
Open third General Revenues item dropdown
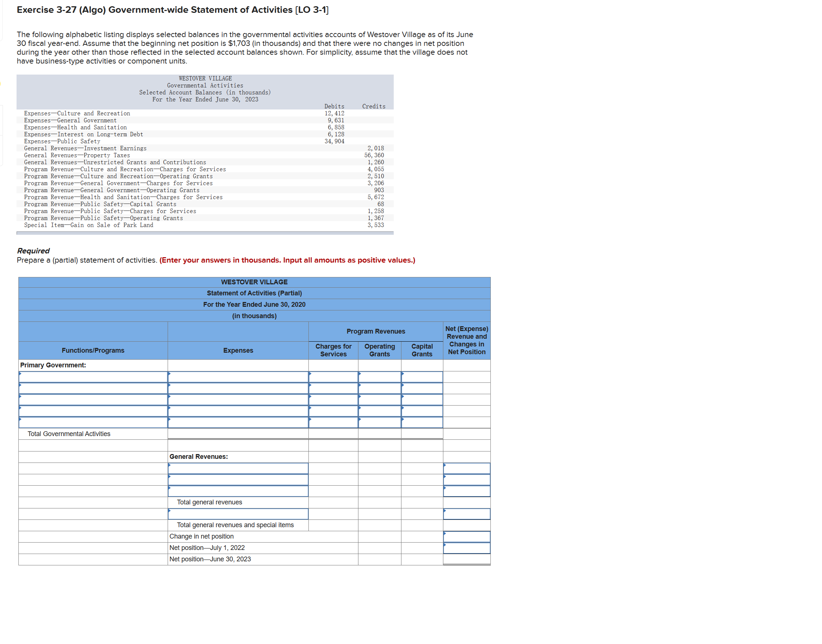click(x=238, y=491)
